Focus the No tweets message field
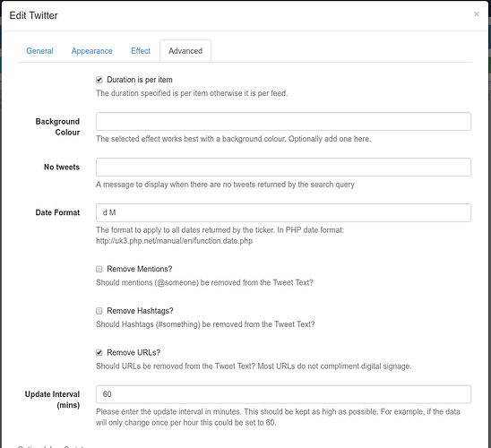 point(283,168)
